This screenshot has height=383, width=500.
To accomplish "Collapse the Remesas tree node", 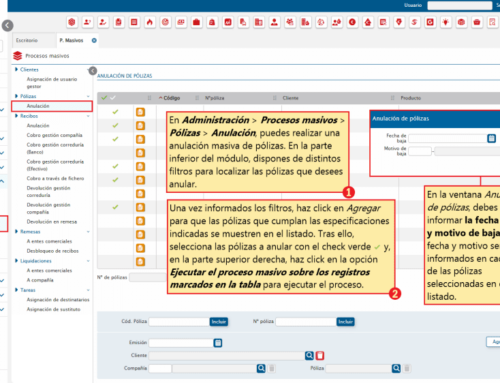I will click(x=16, y=231).
